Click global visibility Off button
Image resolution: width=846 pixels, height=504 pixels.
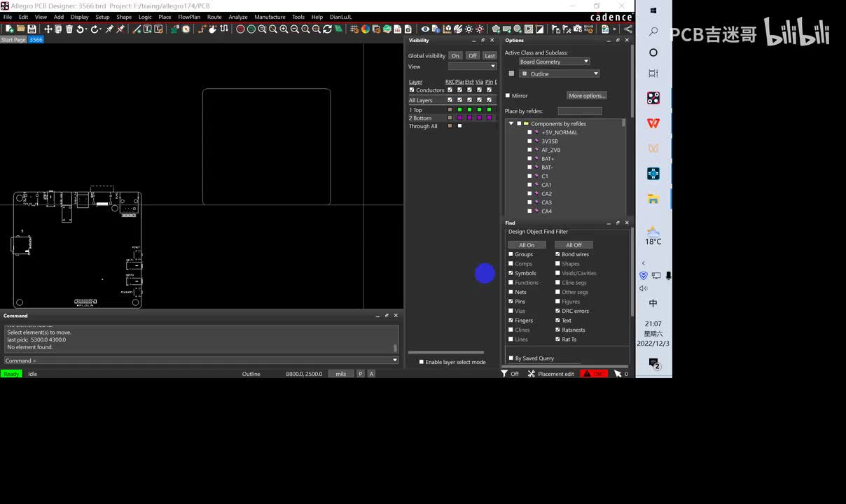click(x=473, y=56)
